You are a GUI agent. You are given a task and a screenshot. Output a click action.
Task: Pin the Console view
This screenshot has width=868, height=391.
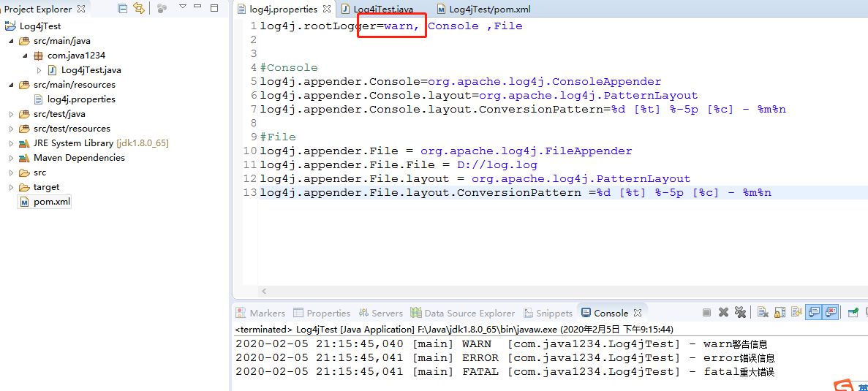pos(853,313)
